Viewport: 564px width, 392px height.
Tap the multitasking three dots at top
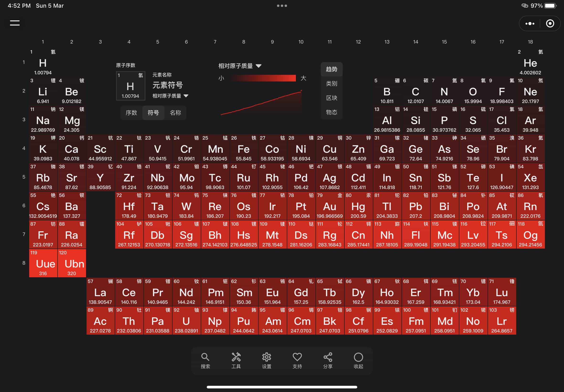[282, 6]
